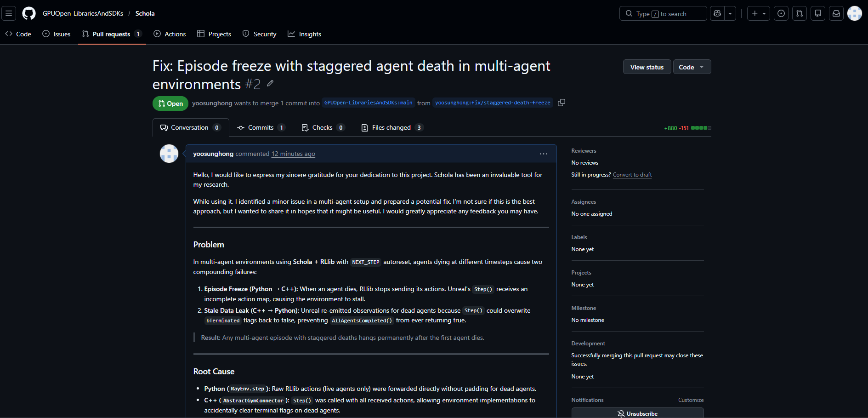Click the diff stat bar indicator

tap(701, 128)
